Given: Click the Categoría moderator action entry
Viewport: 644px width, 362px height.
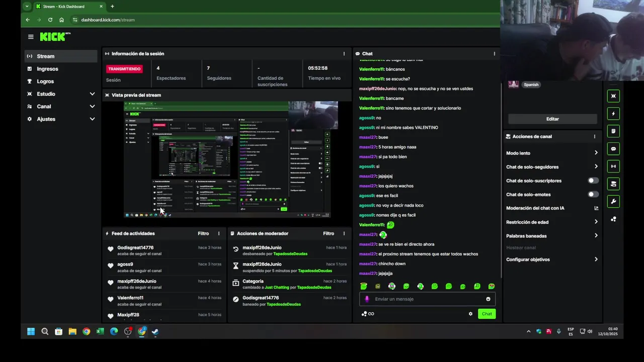Looking at the screenshot, I should point(289,284).
